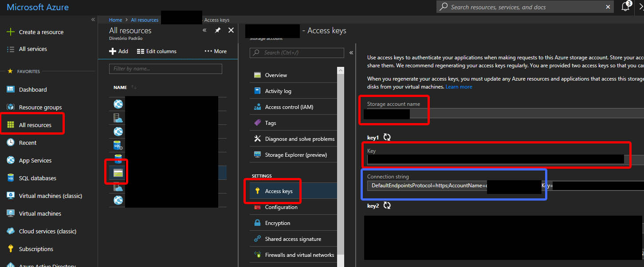The image size is (644, 267).
Task: Click the SQL databases icon in the sidebar
Action: [x=11, y=178]
